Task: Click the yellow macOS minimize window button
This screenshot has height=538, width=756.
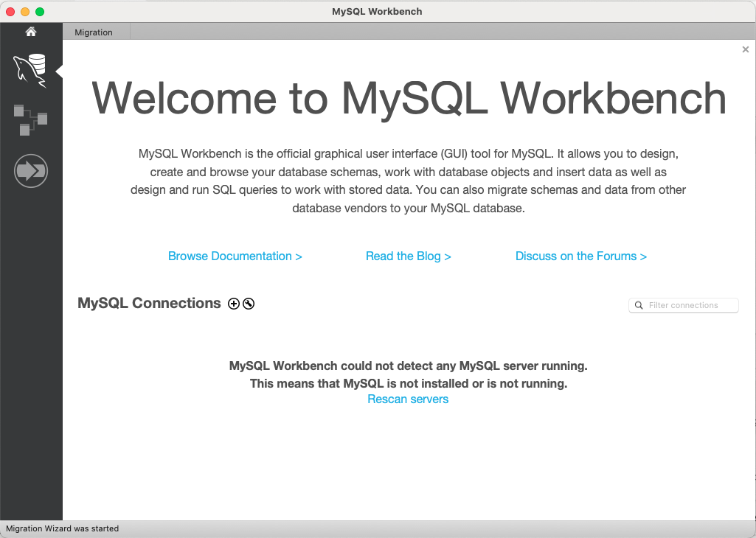Action: [25, 12]
